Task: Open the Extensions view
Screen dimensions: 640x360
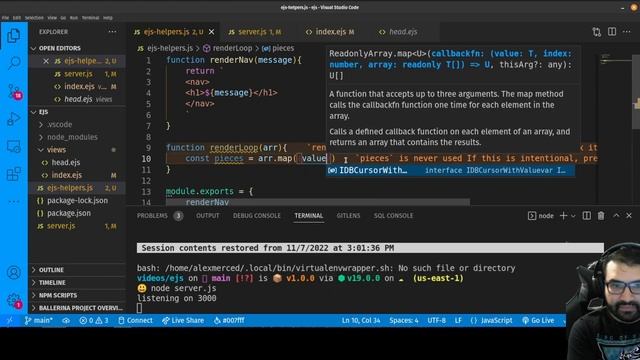Action: coord(13,174)
